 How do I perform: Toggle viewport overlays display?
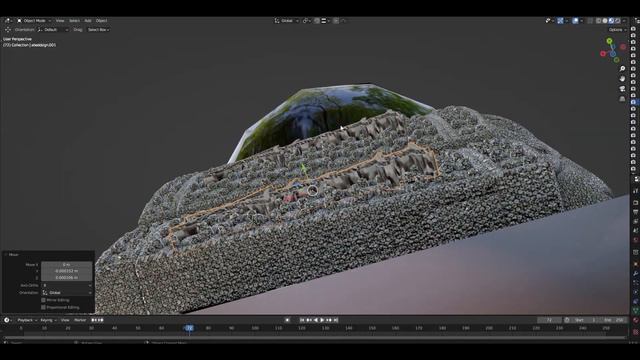coord(575,20)
